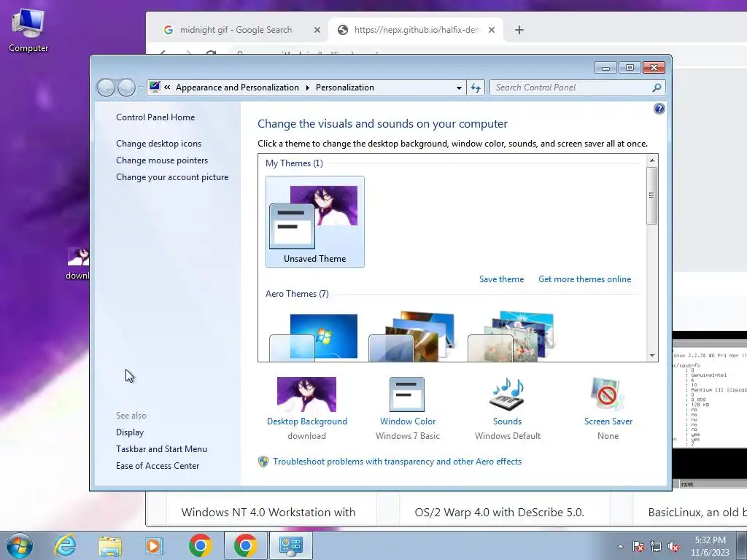The image size is (747, 560).
Task: Select the third Aero theme with illustrated pictures
Action: [x=511, y=337]
